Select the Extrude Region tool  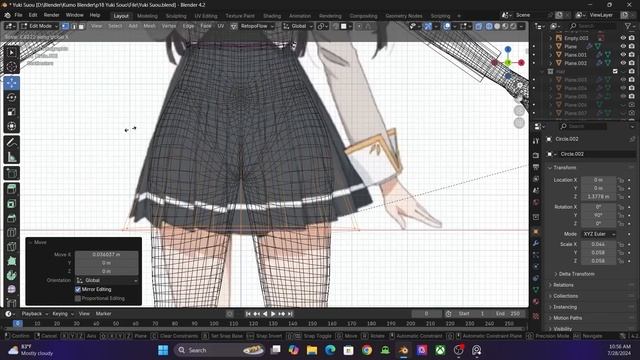point(11,189)
